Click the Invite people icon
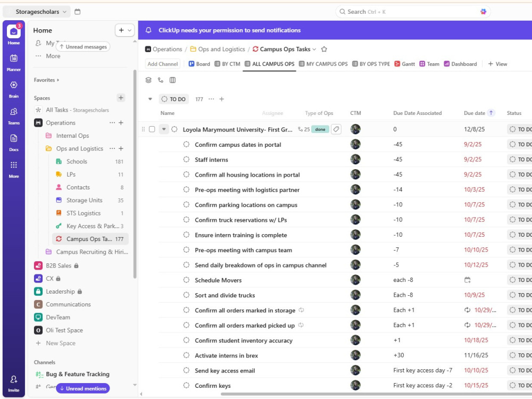Image resolution: width=532 pixels, height=399 pixels. (14, 379)
